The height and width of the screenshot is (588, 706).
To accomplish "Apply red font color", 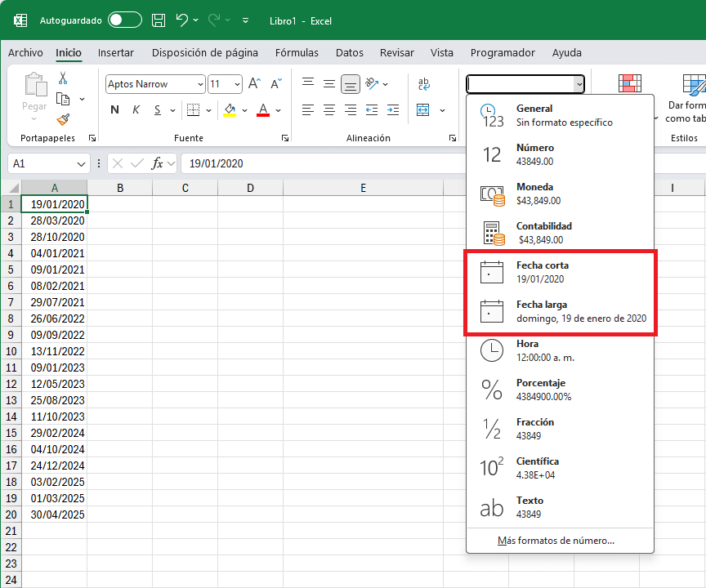I will (263, 109).
